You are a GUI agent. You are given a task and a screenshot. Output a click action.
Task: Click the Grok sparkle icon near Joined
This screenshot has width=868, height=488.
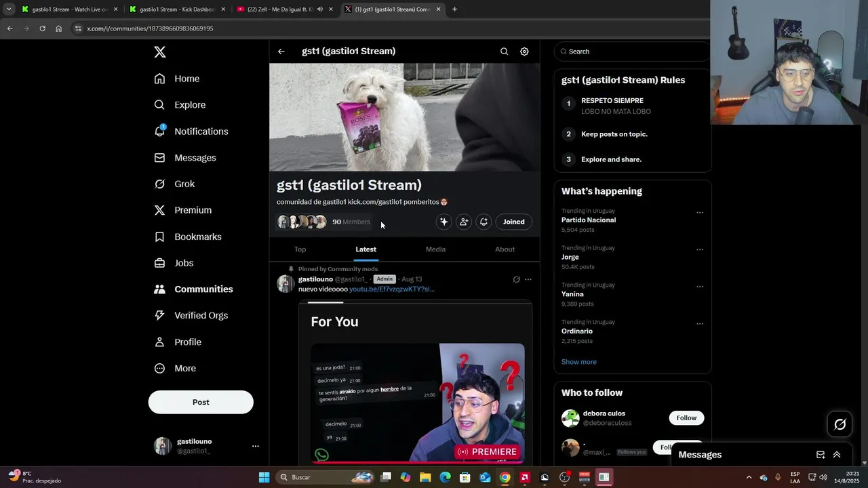tap(443, 222)
